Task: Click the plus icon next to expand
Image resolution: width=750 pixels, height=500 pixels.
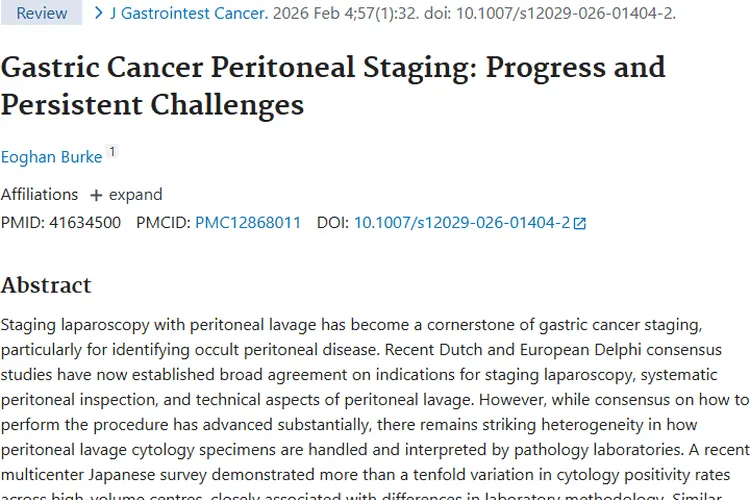Action: point(96,195)
